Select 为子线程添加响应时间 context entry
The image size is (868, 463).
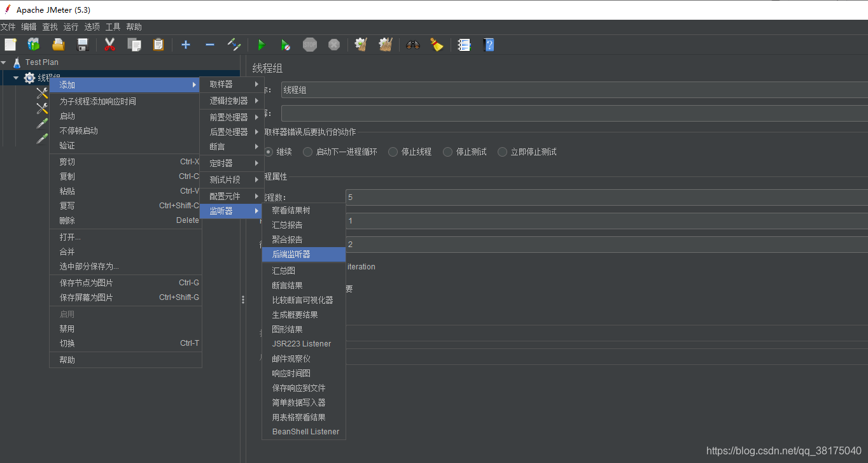point(125,101)
